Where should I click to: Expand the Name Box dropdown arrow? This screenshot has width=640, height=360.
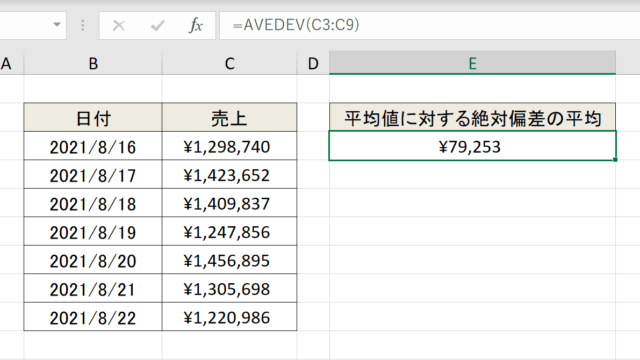57,25
